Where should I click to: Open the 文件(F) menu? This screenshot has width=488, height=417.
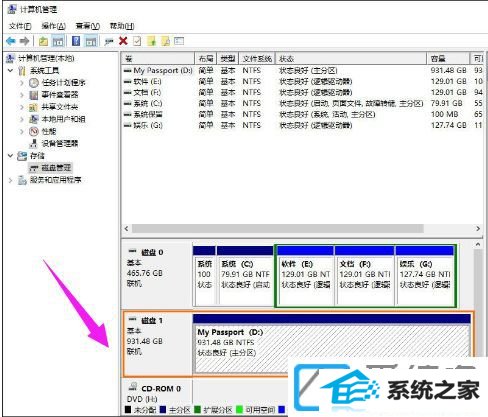20,26
